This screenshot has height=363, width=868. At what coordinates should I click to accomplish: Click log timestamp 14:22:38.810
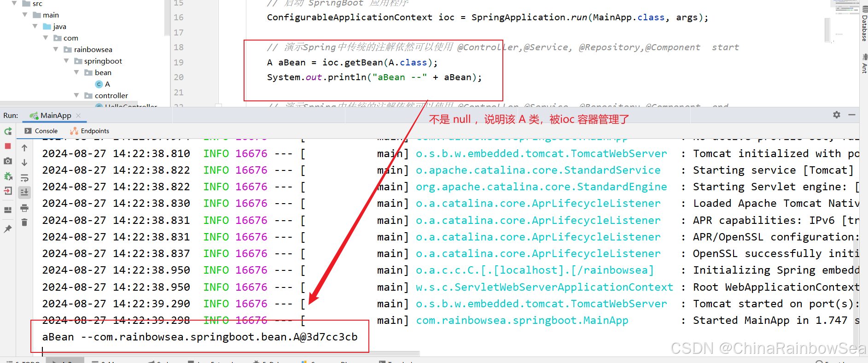tap(151, 153)
